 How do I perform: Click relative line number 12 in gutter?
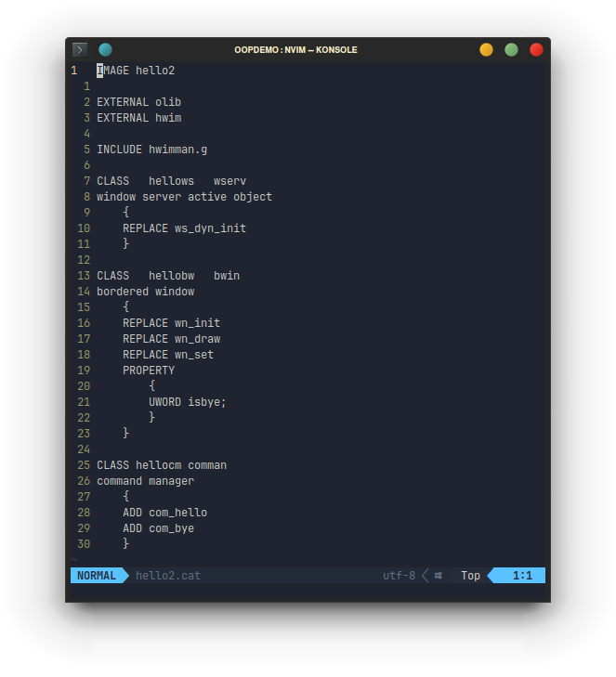[x=84, y=260]
